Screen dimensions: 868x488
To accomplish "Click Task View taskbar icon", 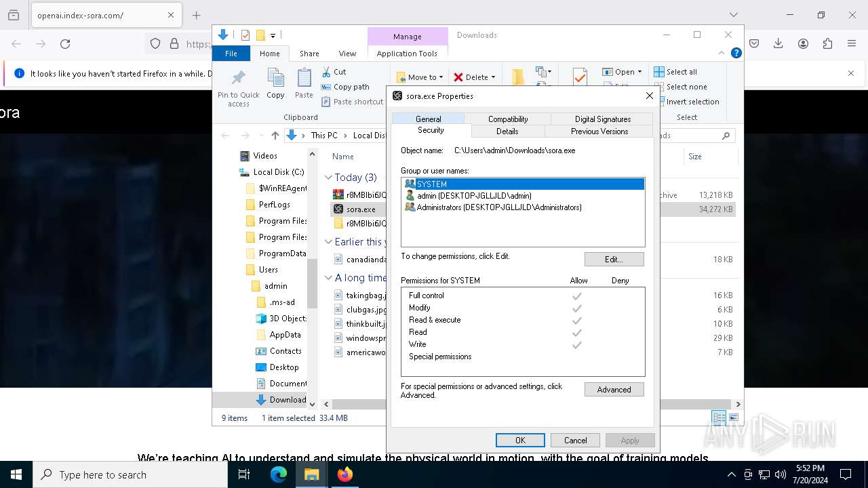I will pos(245,474).
